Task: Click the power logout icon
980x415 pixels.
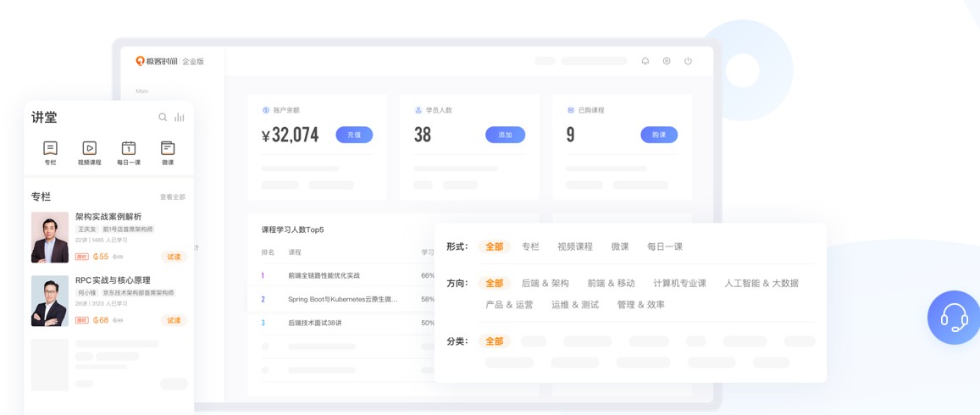Action: (688, 61)
